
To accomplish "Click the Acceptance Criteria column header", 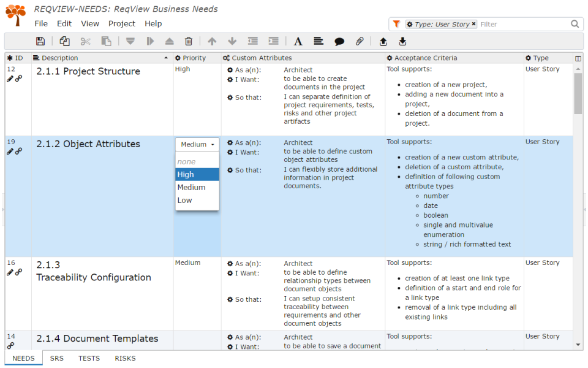I will click(x=454, y=58).
